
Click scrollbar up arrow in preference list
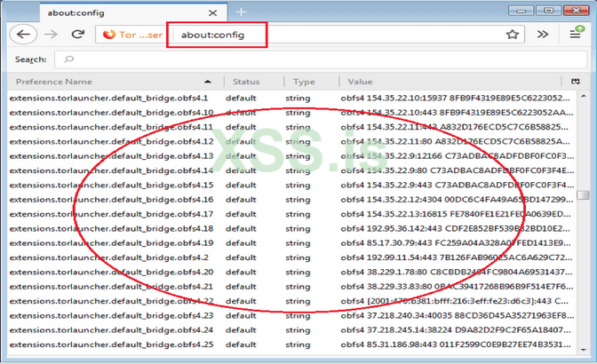coord(584,96)
